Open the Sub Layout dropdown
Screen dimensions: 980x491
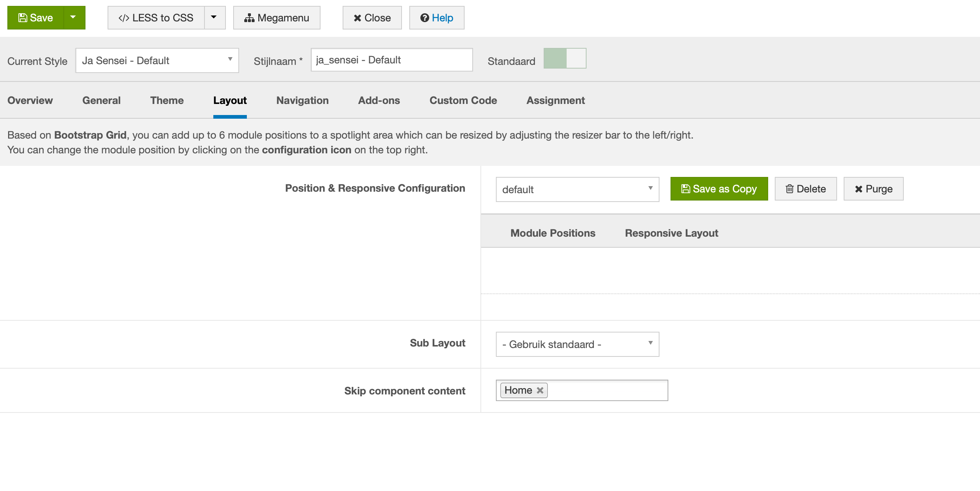[x=577, y=344]
